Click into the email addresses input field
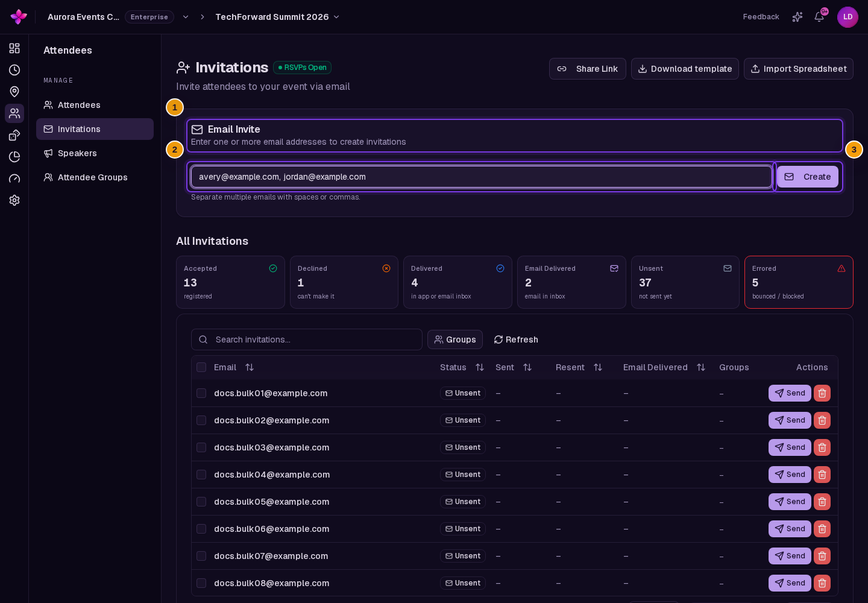868x603 pixels. pos(482,177)
